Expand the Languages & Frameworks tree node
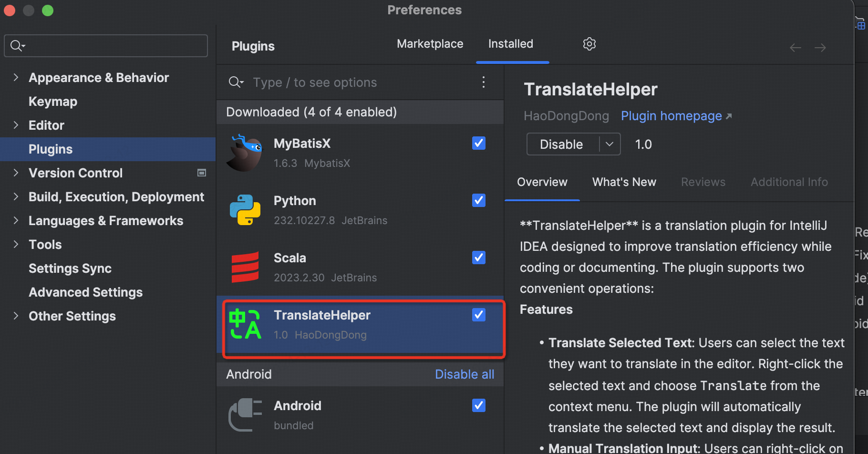Viewport: 868px width, 454px height. (x=16, y=221)
